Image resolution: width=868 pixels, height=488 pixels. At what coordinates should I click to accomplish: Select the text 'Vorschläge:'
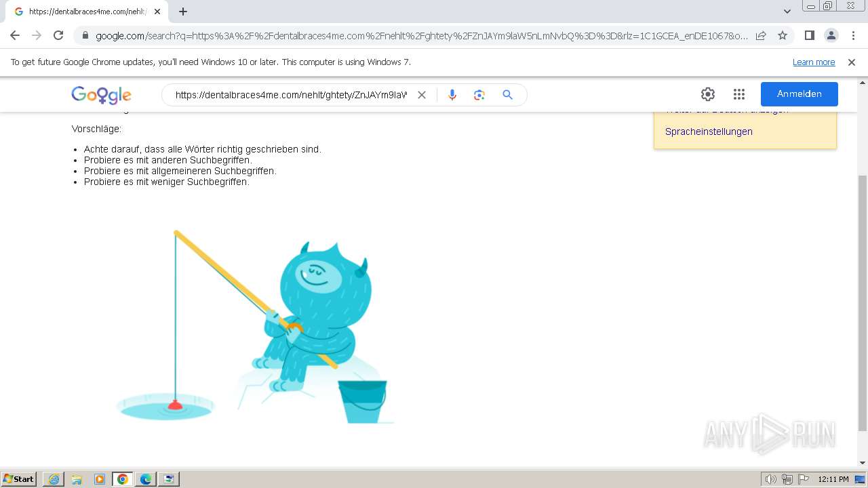[96, 129]
